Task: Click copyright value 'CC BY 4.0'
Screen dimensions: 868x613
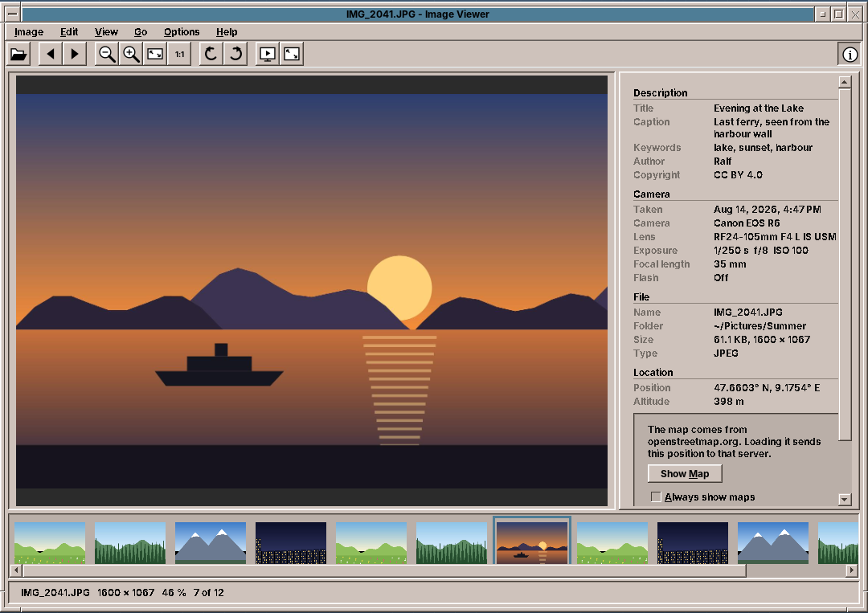Action: tap(738, 175)
